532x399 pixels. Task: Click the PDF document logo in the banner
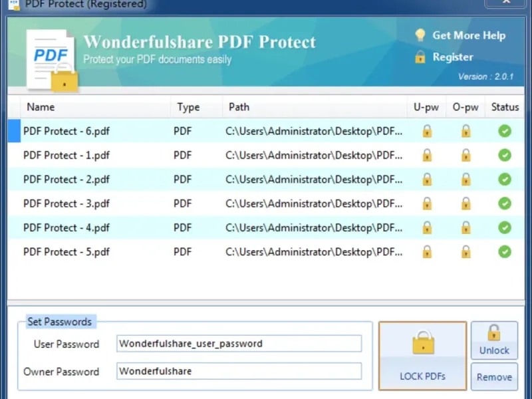[53, 61]
